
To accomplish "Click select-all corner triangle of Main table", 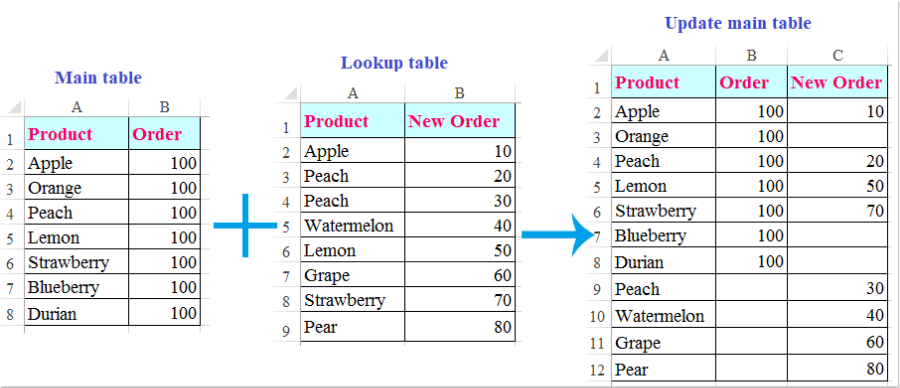I will click(15, 107).
